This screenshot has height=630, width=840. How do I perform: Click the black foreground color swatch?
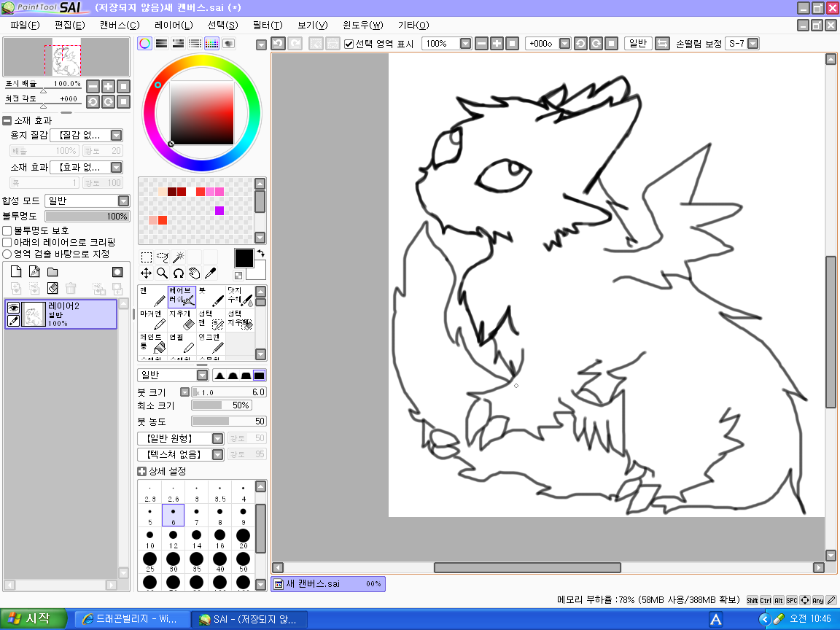[x=244, y=258]
